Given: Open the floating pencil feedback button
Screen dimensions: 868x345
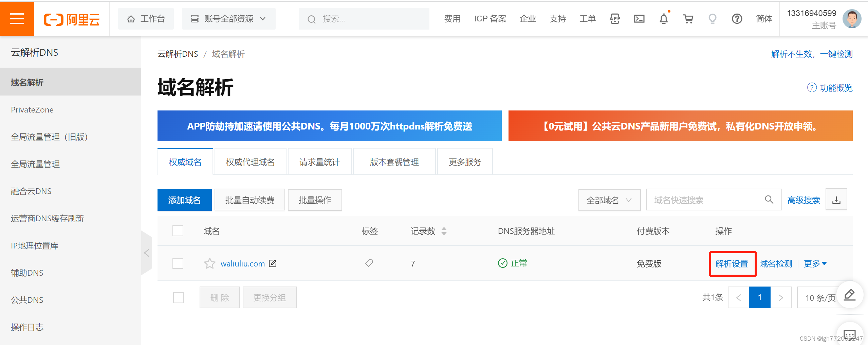Looking at the screenshot, I should pyautogui.click(x=850, y=295).
